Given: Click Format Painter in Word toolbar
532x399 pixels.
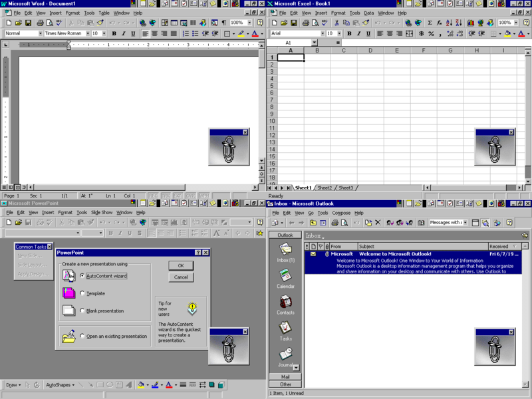Looking at the screenshot, I should click(x=98, y=23).
